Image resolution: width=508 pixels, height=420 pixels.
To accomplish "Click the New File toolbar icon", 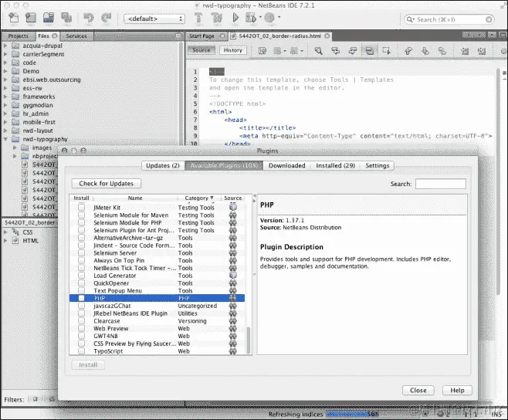I will [x=14, y=19].
